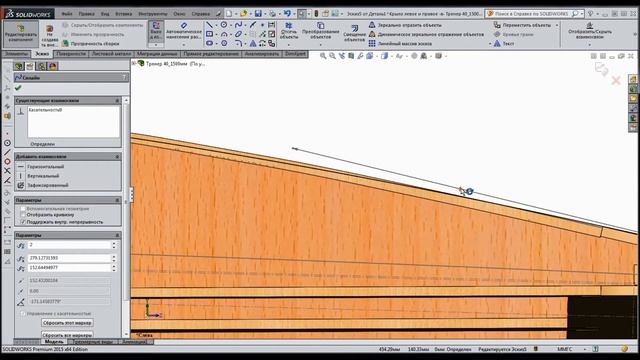Select the Spline sketch tool
This screenshot has height=360, width=640.
(238, 25)
